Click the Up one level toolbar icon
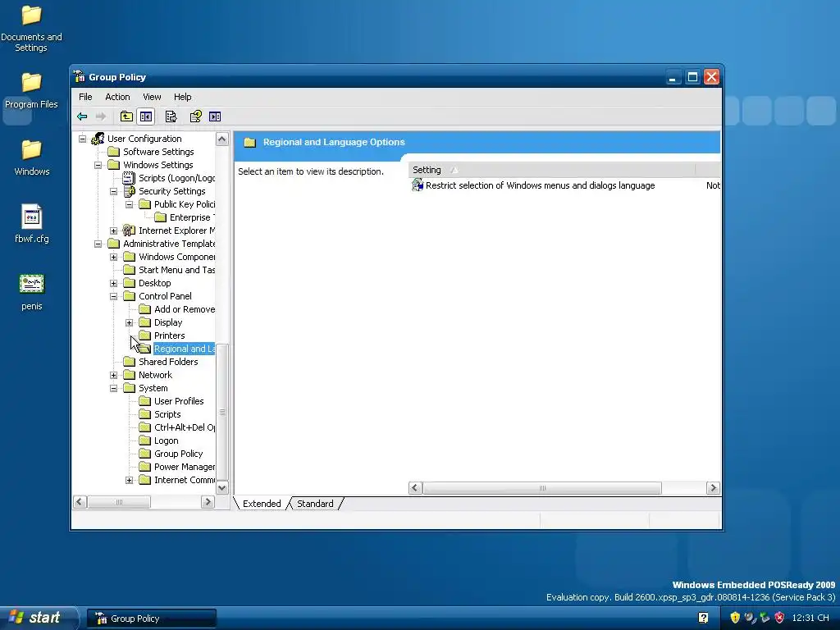 126,116
